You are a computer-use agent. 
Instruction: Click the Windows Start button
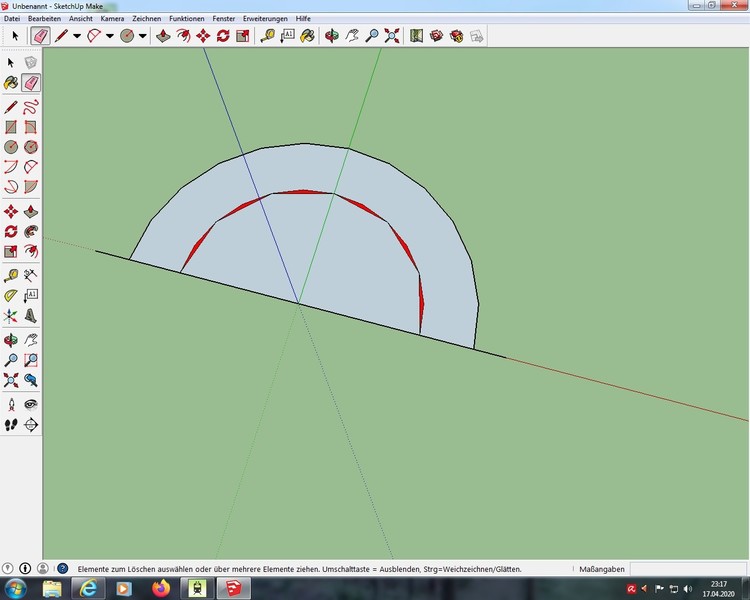pyautogui.click(x=17, y=588)
